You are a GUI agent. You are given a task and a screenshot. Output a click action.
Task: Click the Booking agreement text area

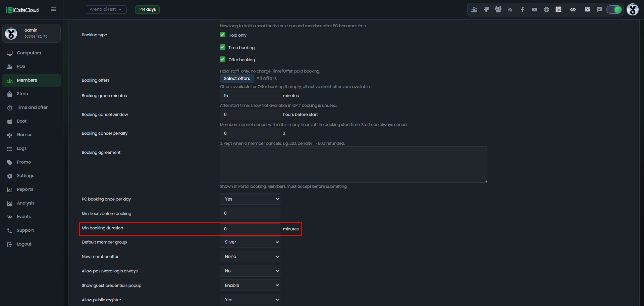click(354, 165)
